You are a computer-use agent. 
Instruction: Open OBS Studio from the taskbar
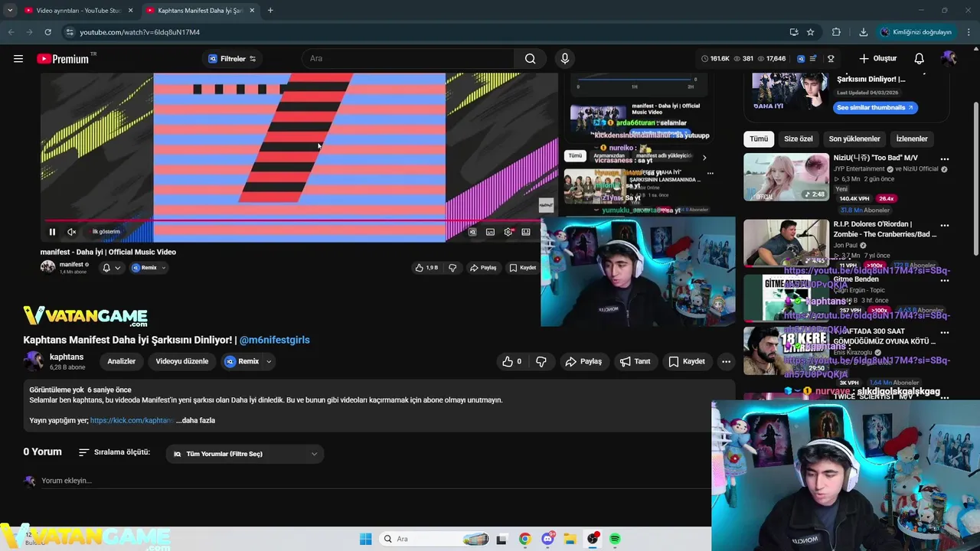[x=593, y=539]
